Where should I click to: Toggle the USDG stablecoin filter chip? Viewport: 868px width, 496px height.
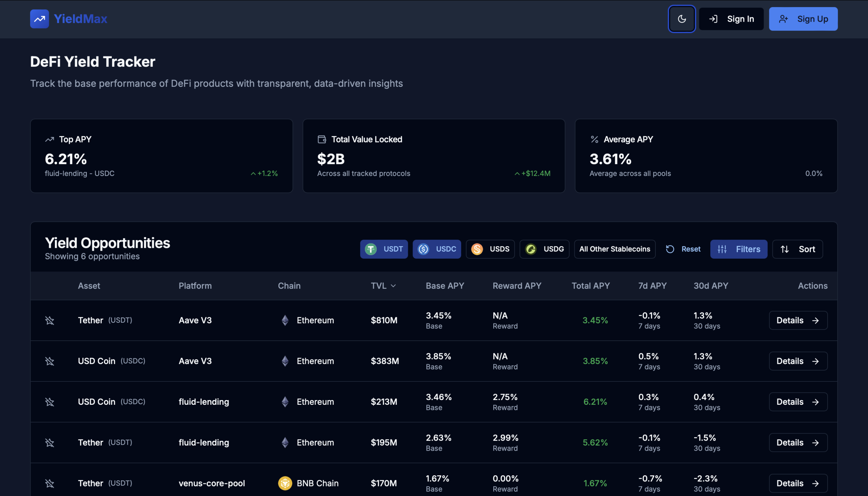click(x=545, y=249)
